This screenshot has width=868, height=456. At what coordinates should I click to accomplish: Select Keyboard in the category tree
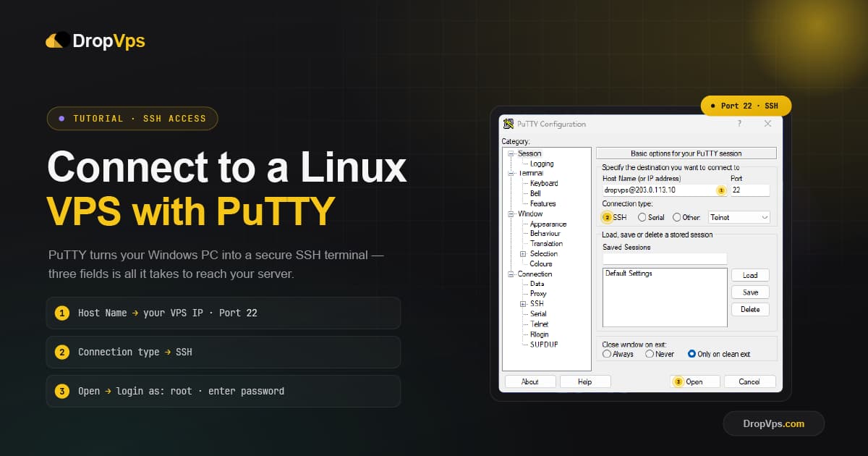[544, 184]
